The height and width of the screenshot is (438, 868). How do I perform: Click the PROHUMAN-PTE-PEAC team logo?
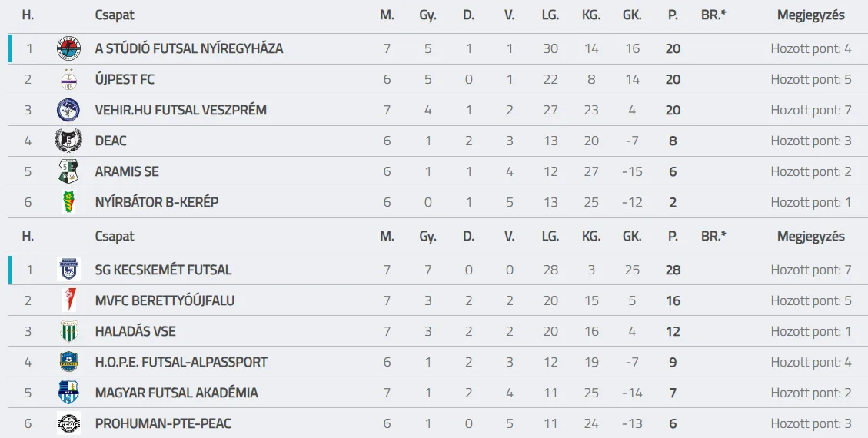[x=68, y=424]
